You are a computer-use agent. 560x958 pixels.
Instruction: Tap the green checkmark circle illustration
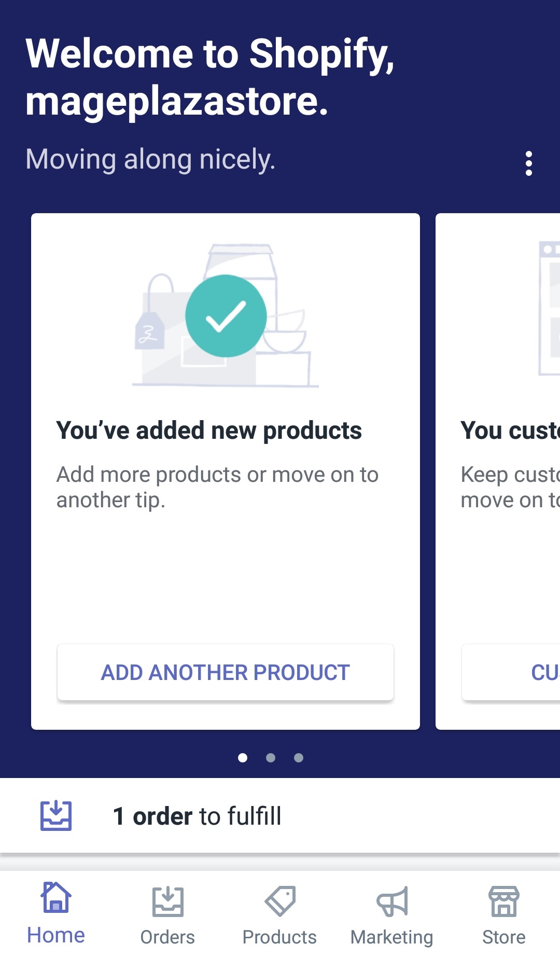(226, 316)
